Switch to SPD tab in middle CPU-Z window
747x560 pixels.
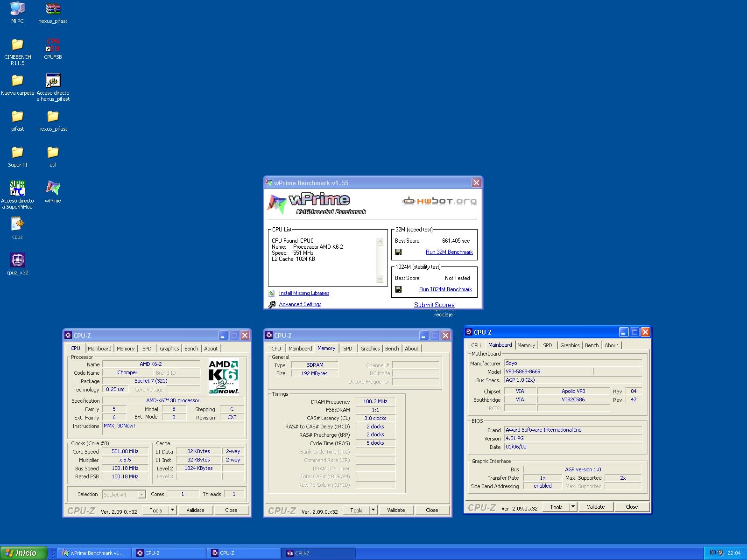tap(348, 349)
